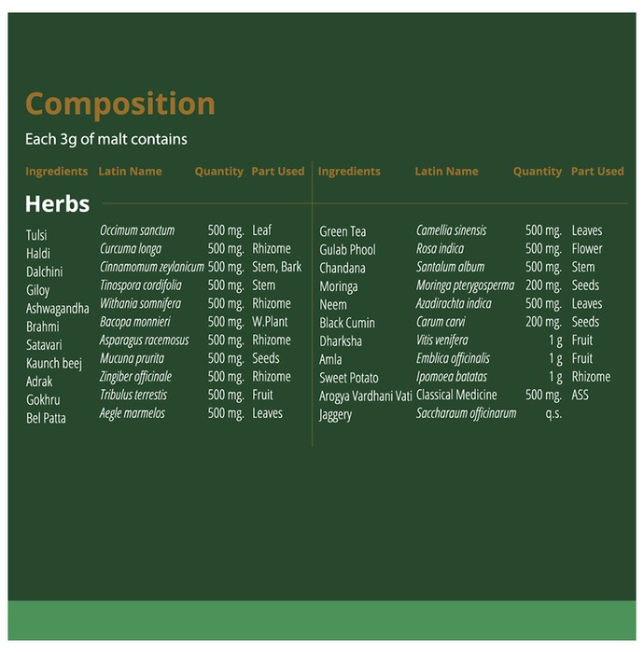This screenshot has height=653, width=644.
Task: Click the Sweet Potato ingredient
Action: click(349, 378)
